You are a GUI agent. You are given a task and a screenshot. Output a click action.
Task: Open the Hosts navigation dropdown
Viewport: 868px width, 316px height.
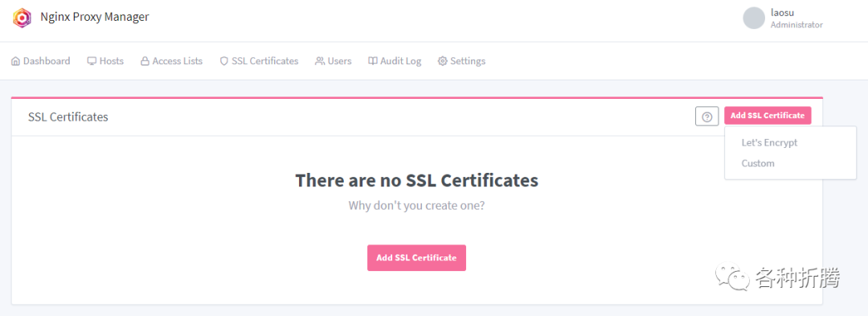105,61
